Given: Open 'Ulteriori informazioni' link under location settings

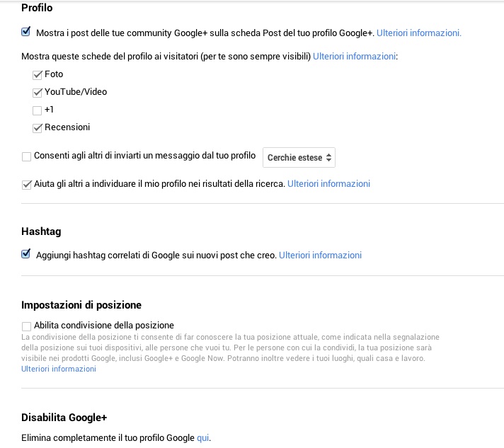Looking at the screenshot, I should click(x=59, y=369).
